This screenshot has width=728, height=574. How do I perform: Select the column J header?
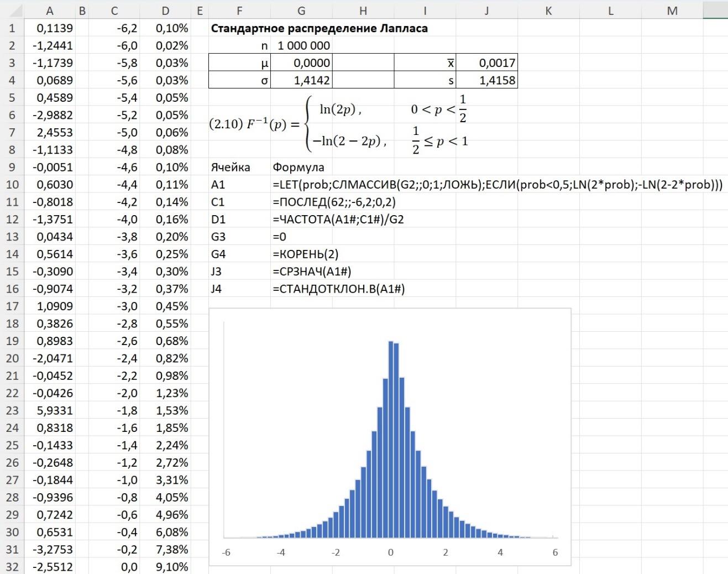pyautogui.click(x=486, y=11)
